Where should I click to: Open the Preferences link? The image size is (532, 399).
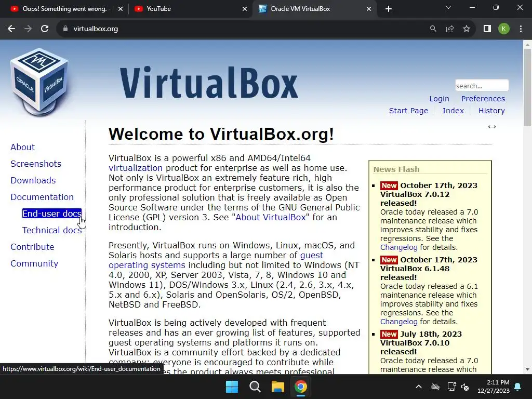(483, 99)
